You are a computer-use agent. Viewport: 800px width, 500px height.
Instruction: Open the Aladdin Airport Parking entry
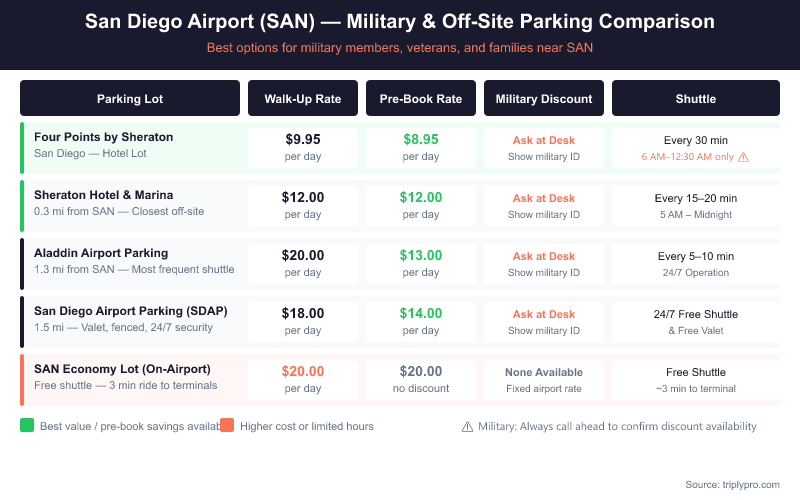coord(101,253)
